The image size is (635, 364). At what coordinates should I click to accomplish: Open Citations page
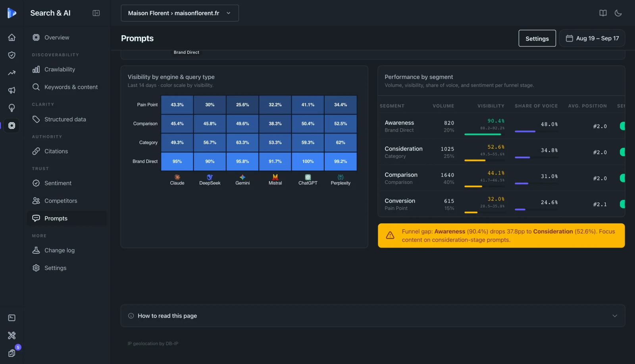67,151
